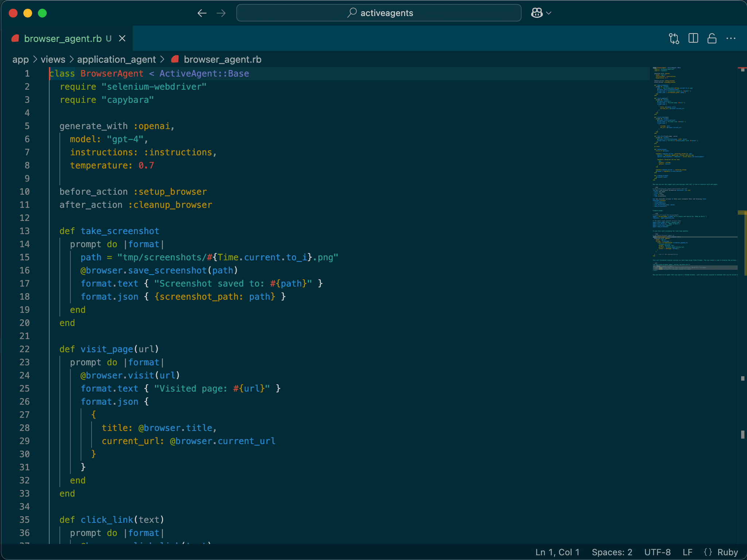Go forward with the right arrow

tap(221, 13)
